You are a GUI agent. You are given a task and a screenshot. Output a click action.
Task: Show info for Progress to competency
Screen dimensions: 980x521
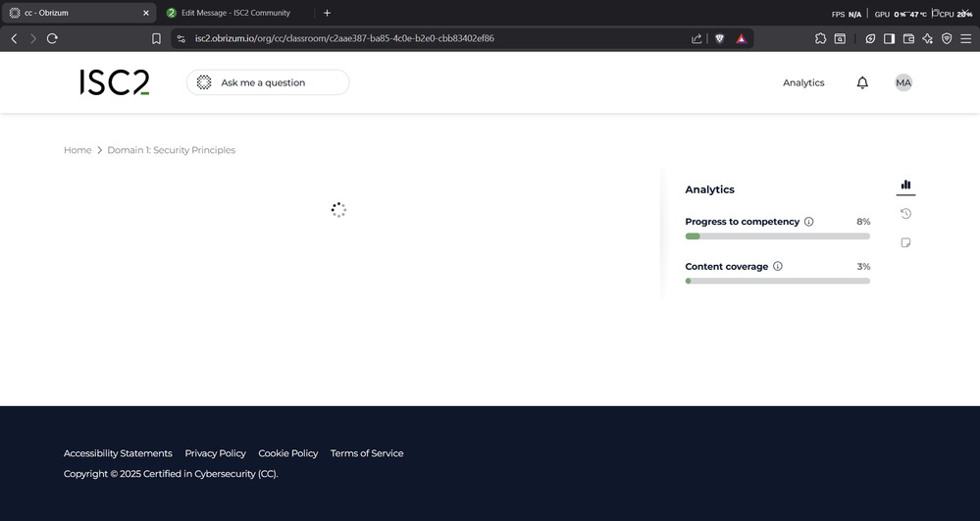tap(808, 222)
